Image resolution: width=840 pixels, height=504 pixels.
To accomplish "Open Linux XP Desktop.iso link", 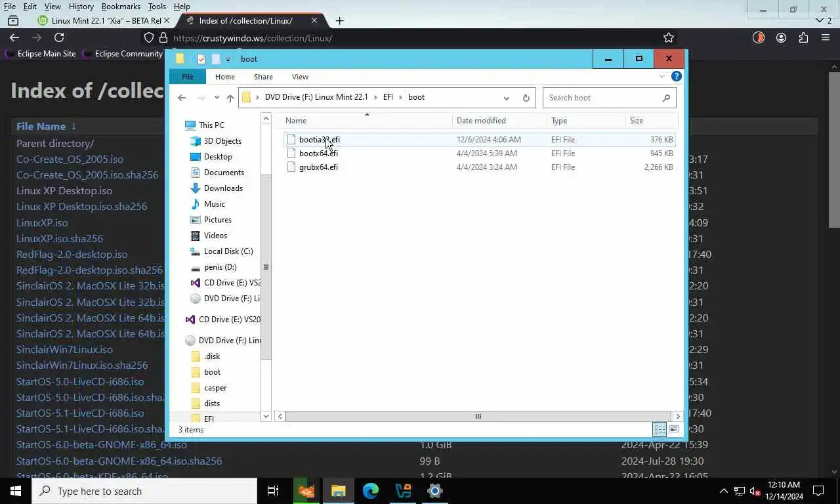I will [x=64, y=191].
